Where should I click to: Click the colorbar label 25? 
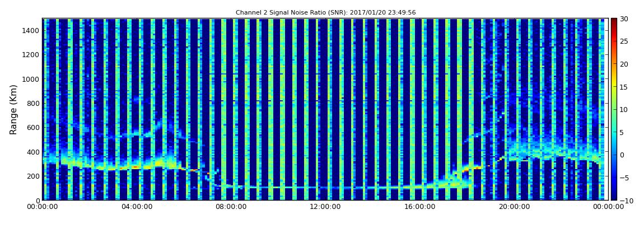(x=624, y=41)
